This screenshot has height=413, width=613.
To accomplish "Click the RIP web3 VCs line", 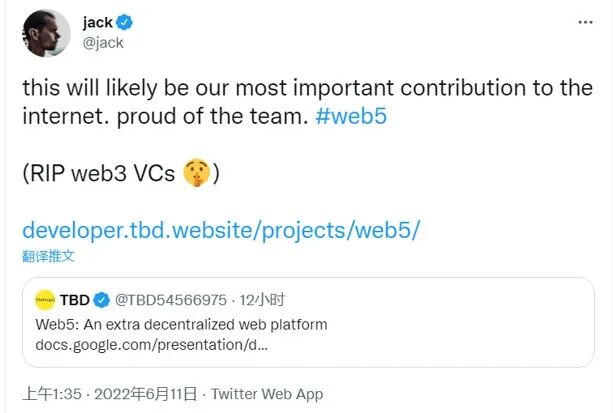I will pos(121,172).
